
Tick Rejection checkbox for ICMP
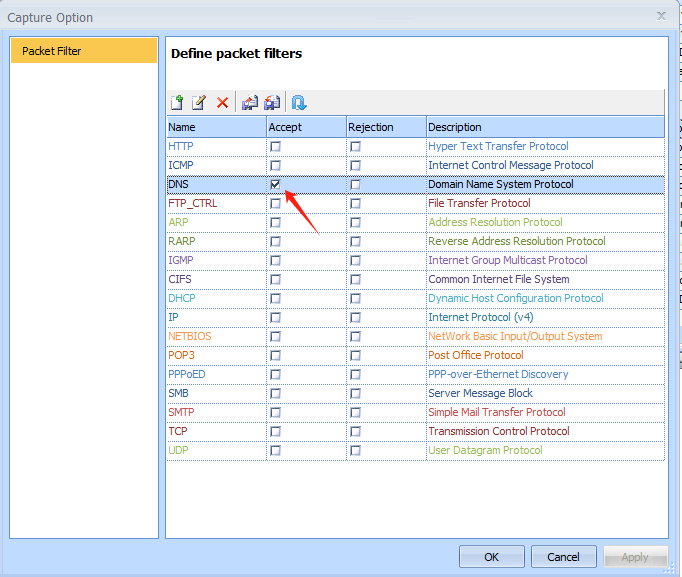(355, 166)
